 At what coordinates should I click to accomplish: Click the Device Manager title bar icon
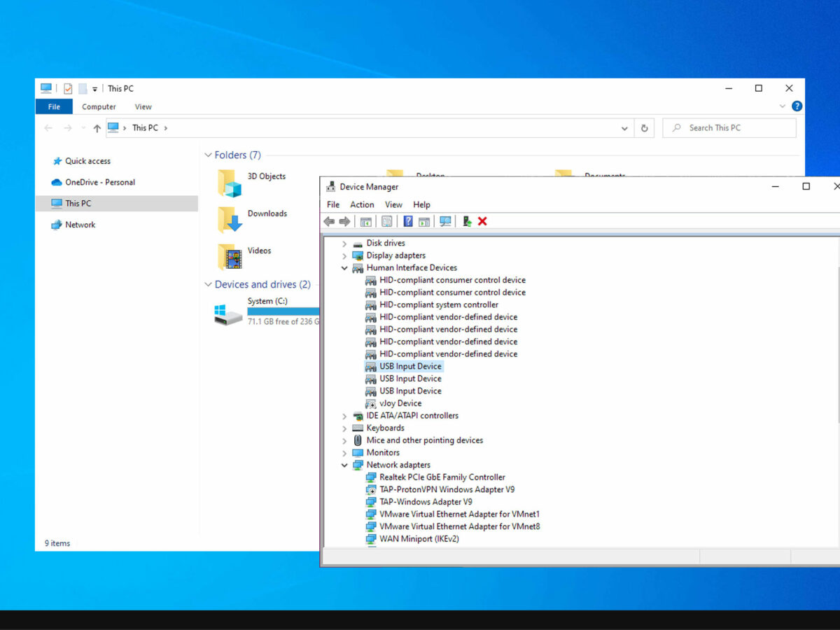tap(331, 187)
